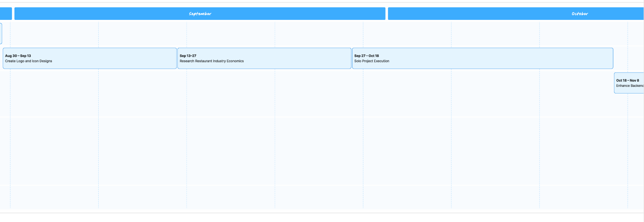The image size is (644, 222).
Task: Click the "Research Restaurant Industry Economics" title text
Action: (x=212, y=61)
